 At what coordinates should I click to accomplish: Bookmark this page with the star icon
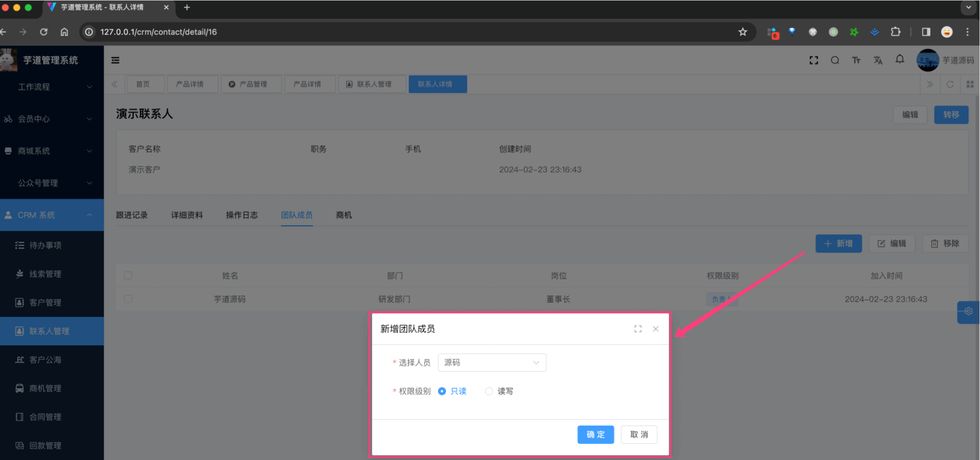click(743, 32)
